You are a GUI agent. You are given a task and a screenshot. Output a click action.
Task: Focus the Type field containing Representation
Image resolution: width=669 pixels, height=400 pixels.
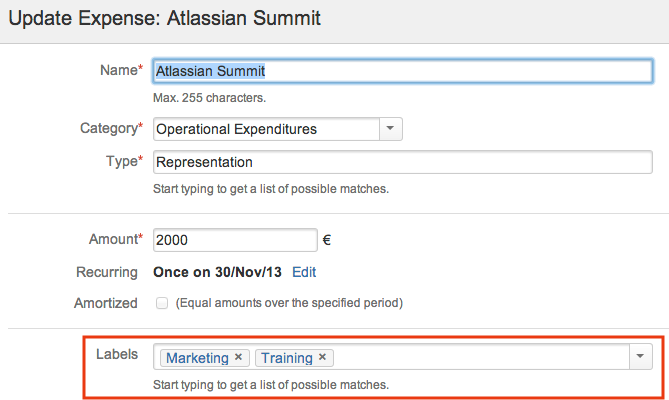pyautogui.click(x=402, y=162)
